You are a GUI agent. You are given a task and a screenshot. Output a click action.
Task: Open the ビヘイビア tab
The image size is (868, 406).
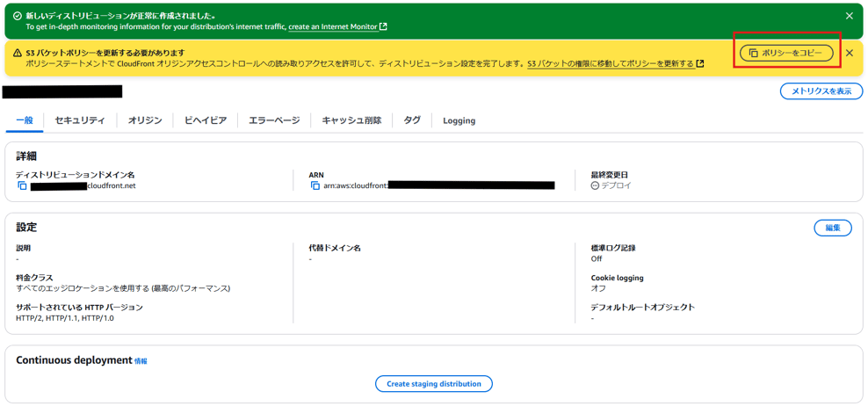click(x=206, y=120)
